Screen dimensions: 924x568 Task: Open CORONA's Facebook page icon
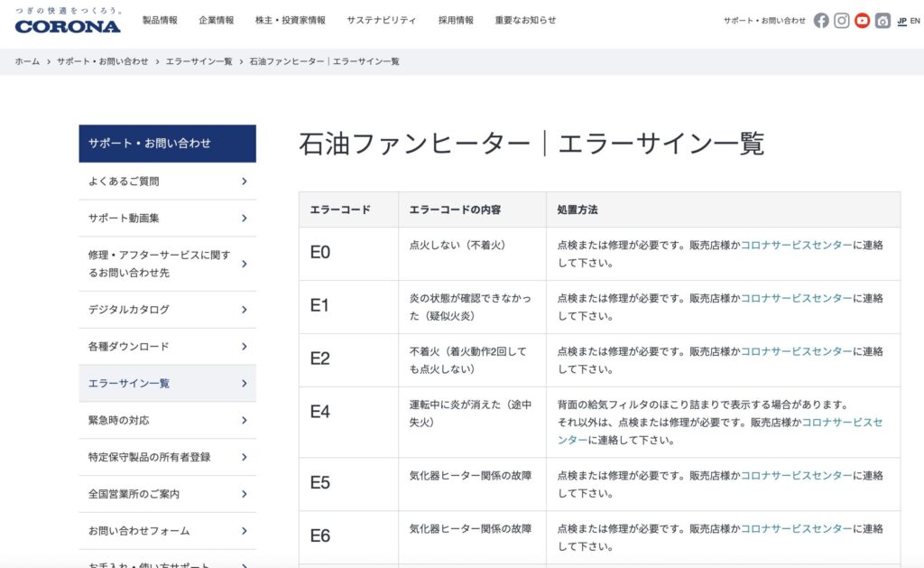821,19
